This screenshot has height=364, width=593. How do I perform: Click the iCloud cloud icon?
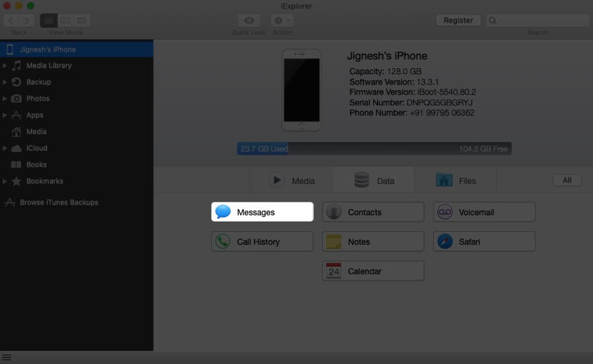[17, 148]
